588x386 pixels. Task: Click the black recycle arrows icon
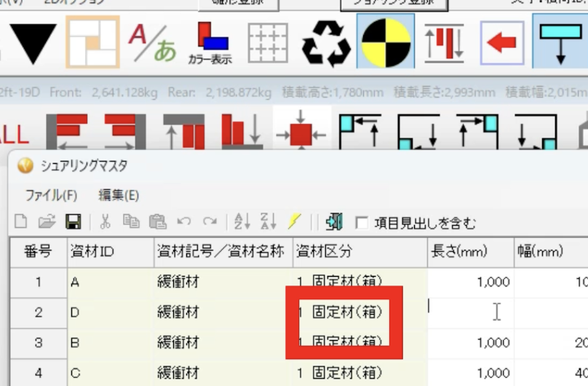(326, 44)
